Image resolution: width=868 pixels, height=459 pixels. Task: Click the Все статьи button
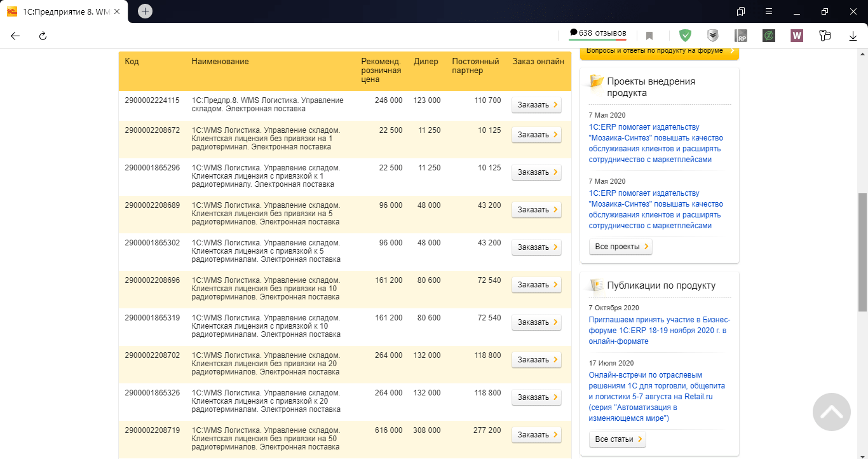tap(618, 439)
